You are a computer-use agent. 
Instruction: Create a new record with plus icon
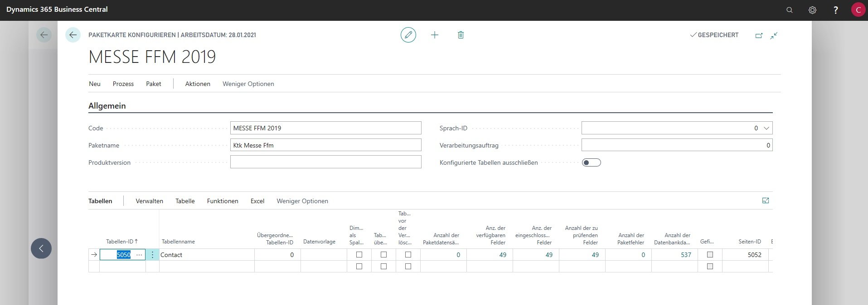[x=435, y=35]
